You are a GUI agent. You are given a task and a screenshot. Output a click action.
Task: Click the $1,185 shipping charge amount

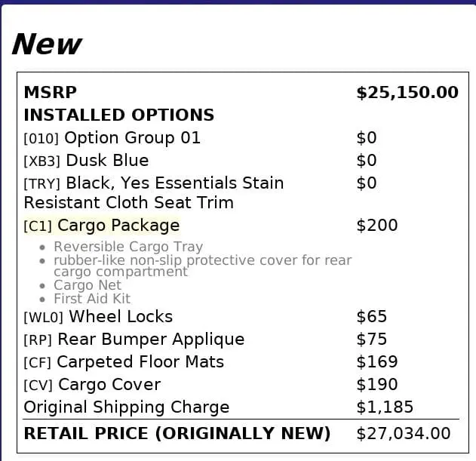tap(385, 407)
